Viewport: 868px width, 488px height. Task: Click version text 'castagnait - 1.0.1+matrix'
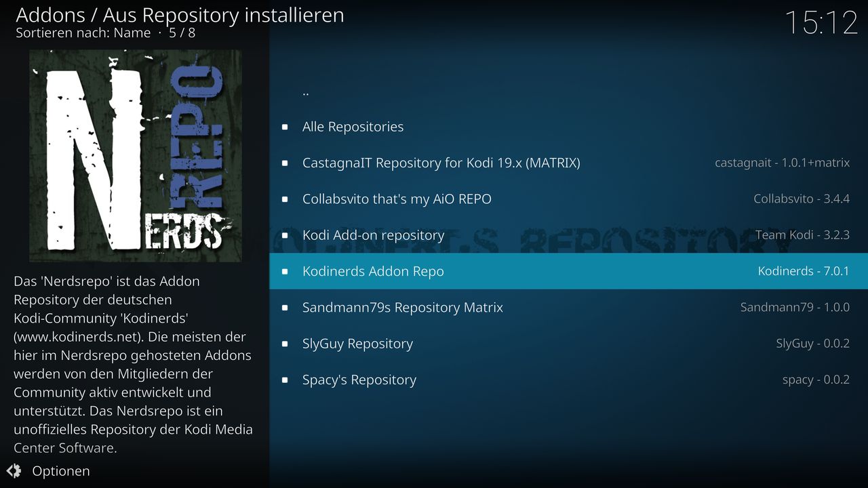pos(782,163)
